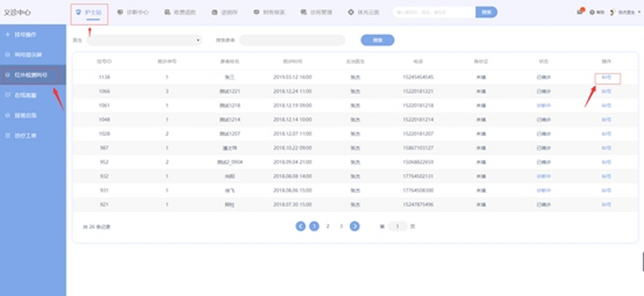Click patient name 测试2_0904

[229, 162]
